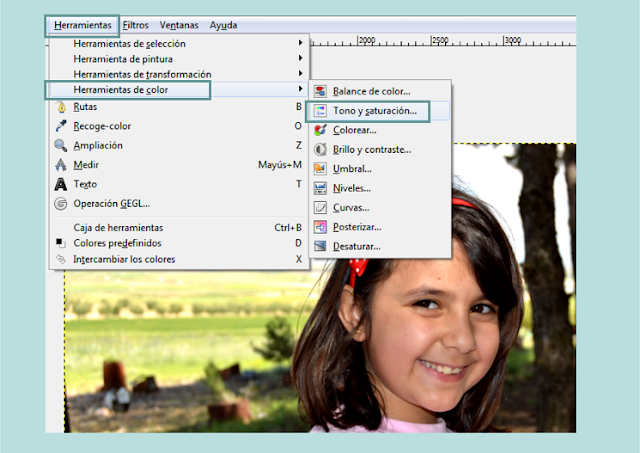This screenshot has width=640, height=453.
Task: Select Herramientas de color entry
Action: 178,89
